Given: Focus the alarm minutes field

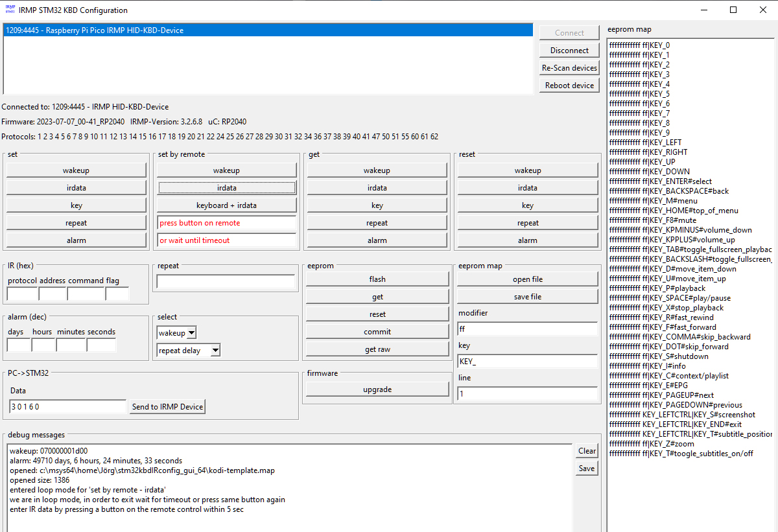Looking at the screenshot, I should [71, 345].
